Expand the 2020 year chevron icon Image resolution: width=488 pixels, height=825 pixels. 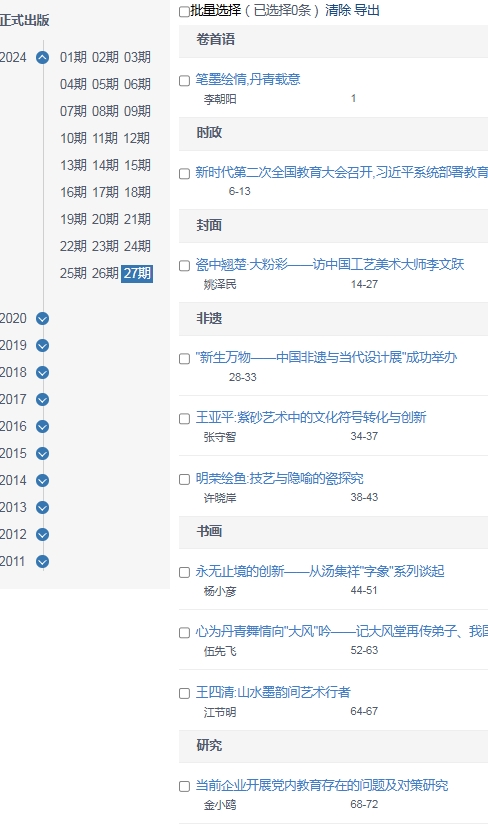[x=43, y=318]
